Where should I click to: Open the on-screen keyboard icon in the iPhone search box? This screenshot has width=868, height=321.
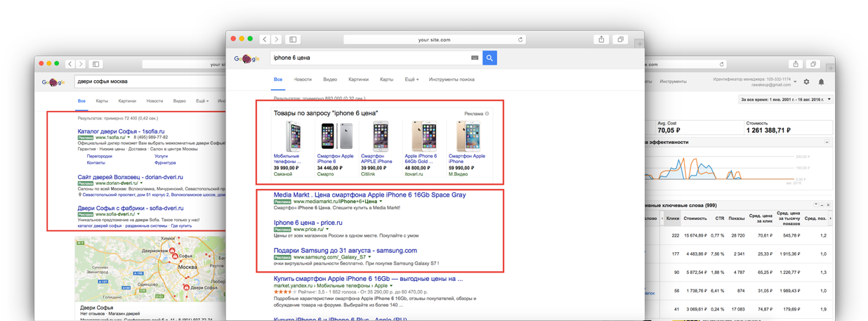pyautogui.click(x=475, y=58)
